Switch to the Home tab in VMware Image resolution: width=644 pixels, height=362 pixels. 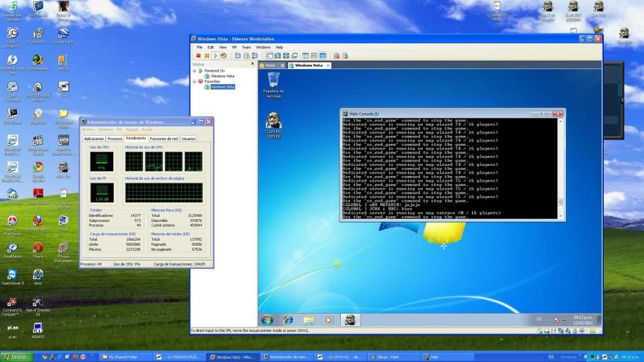coord(270,65)
